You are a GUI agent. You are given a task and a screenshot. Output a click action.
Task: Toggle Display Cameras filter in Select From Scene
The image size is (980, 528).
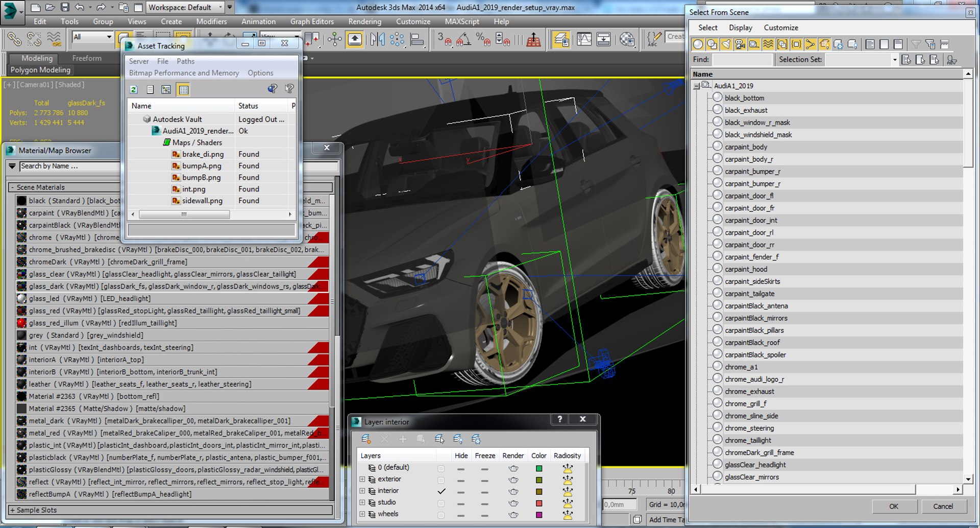coord(740,44)
